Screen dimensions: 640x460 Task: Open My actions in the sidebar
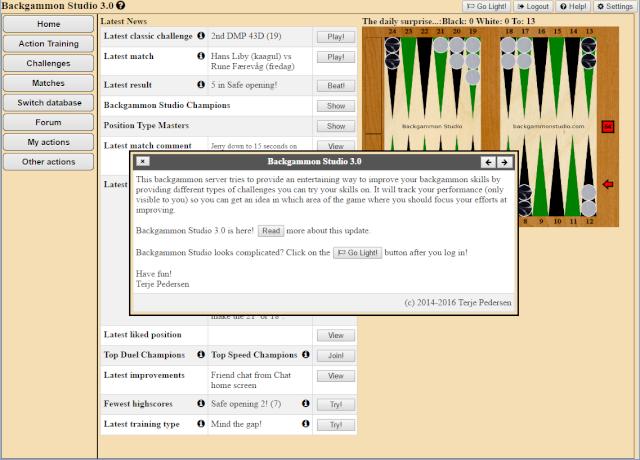tap(49, 142)
